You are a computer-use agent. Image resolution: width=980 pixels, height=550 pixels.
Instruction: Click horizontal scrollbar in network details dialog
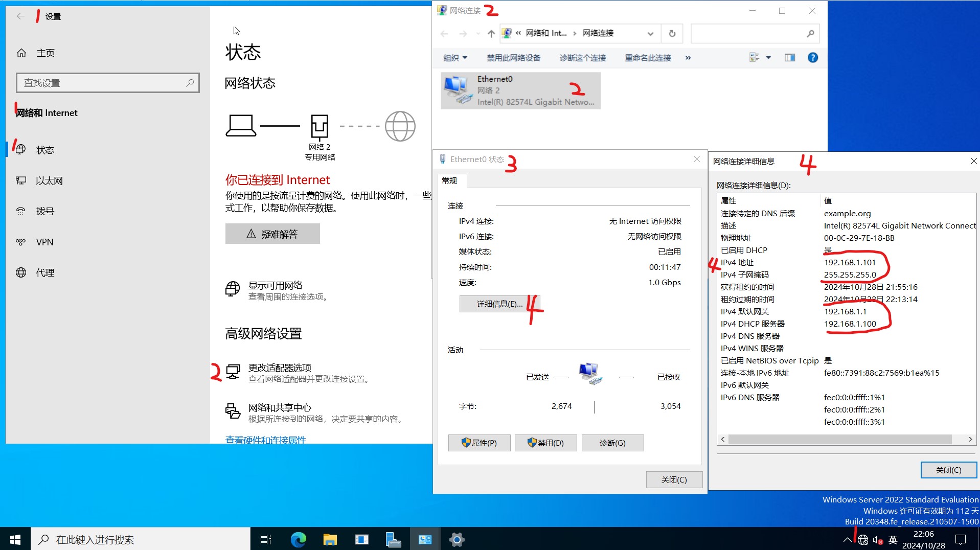pyautogui.click(x=846, y=439)
